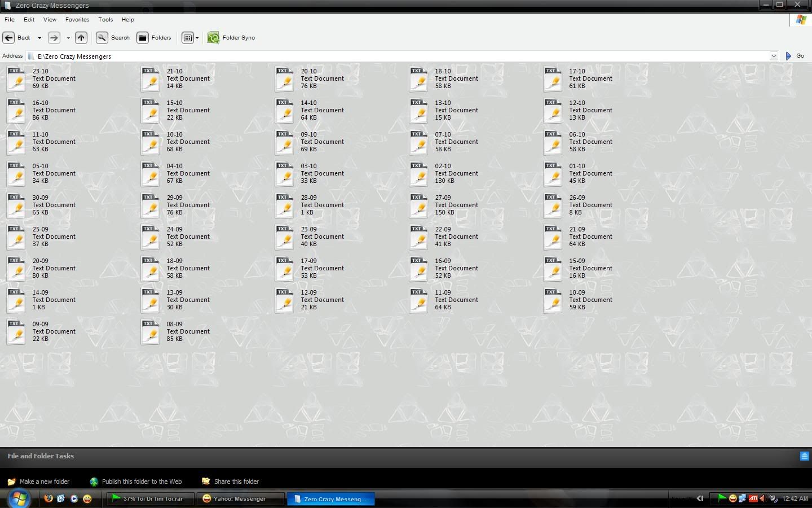The height and width of the screenshot is (508, 812).
Task: Open the Edit menu
Action: coord(29,20)
